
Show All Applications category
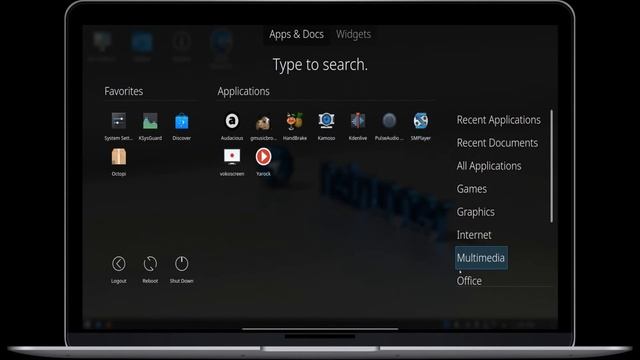[489, 166]
